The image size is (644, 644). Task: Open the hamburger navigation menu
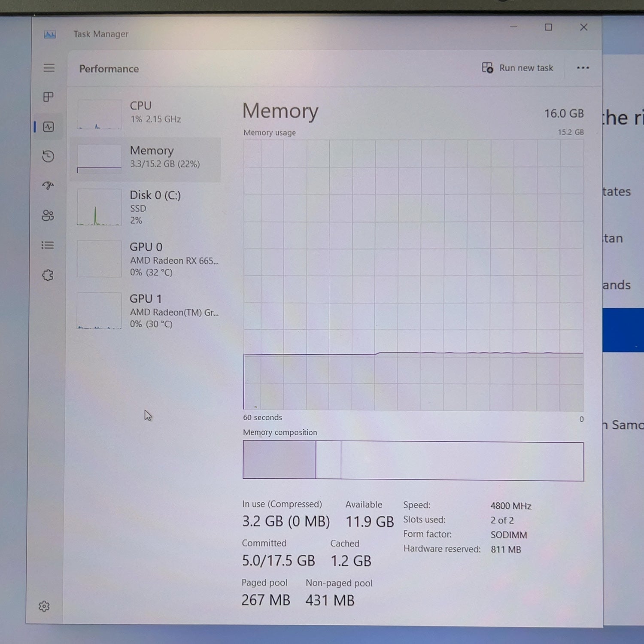[49, 68]
